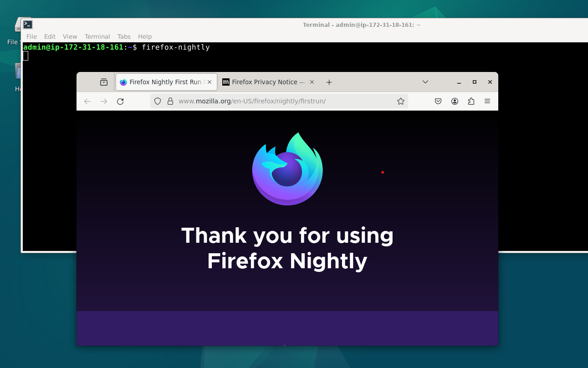Focus the Firefox URL address bar
Screen dimensions: 588x368
click(x=279, y=101)
